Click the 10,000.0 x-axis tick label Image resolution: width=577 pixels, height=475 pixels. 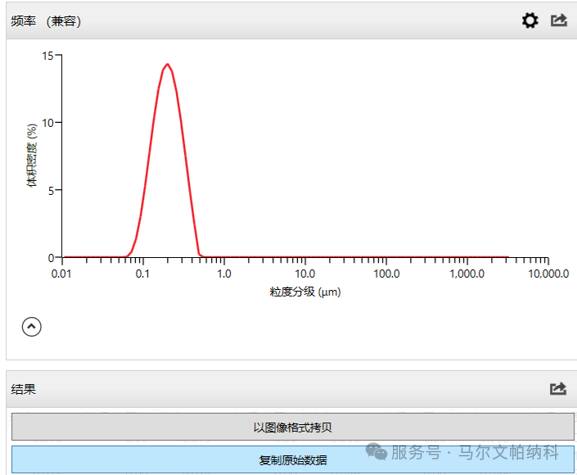click(x=548, y=274)
